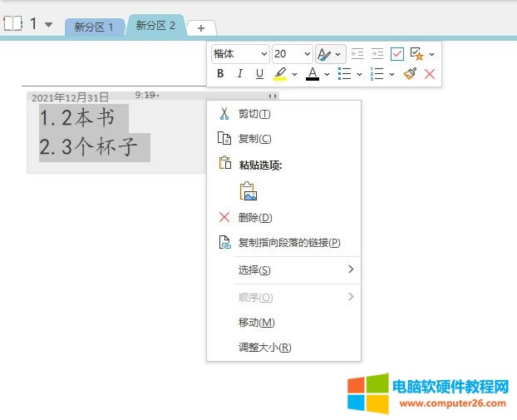Switch to the 新分区 1 tab
The image size is (517, 420).
[x=94, y=27]
